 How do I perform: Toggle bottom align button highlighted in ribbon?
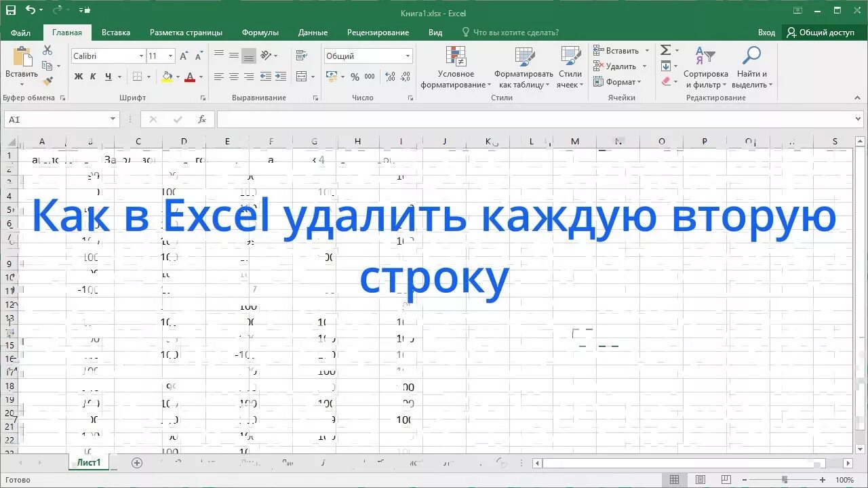click(248, 56)
